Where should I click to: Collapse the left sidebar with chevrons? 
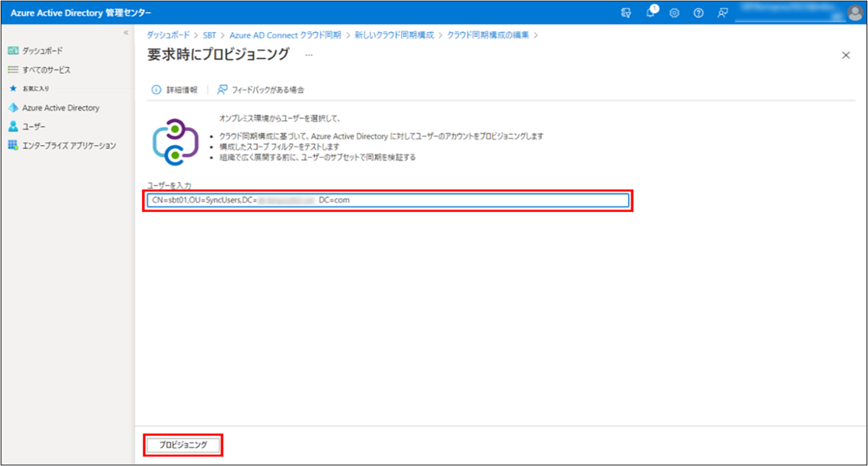pos(126,32)
